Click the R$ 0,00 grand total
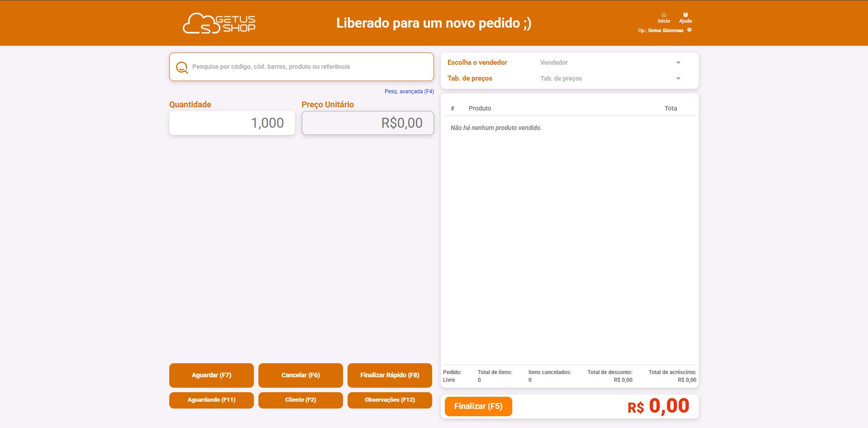The height and width of the screenshot is (428, 868). click(x=658, y=406)
